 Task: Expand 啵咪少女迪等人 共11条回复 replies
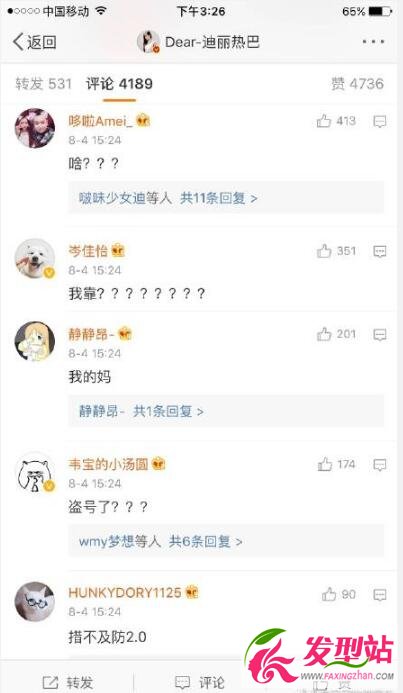[226, 198]
